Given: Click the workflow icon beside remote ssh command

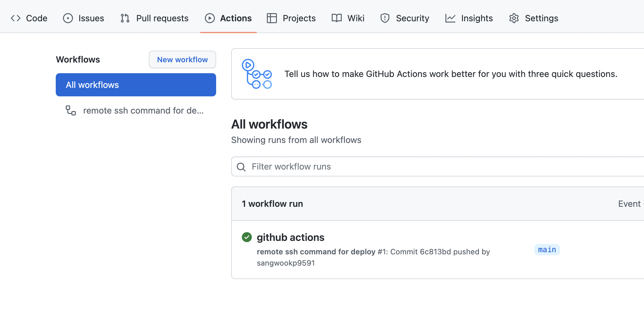Looking at the screenshot, I should (71, 110).
